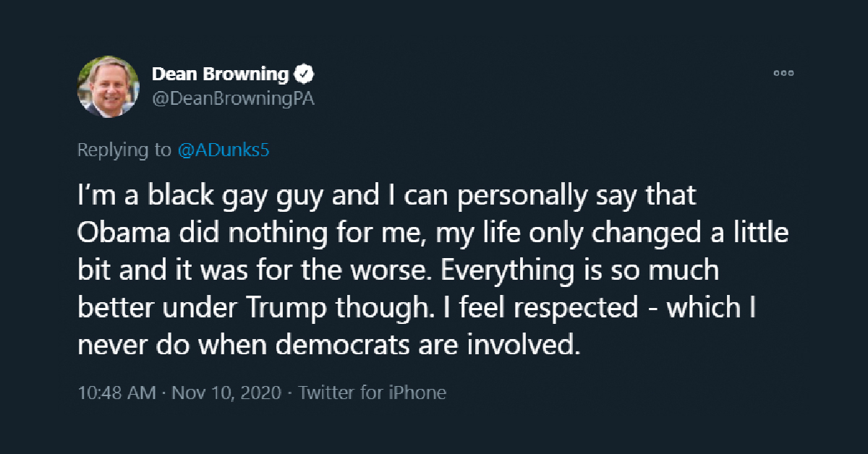Click the 10:48 AM timestamp

(116, 393)
